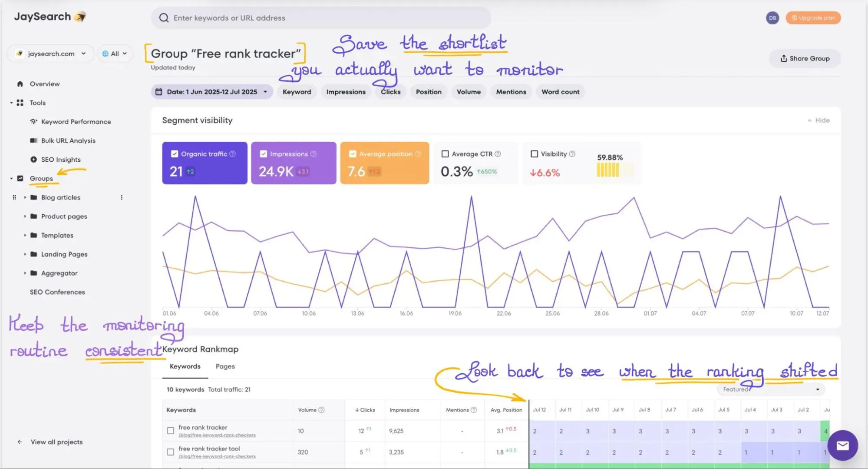The image size is (868, 469).
Task: Click the search magnifier icon
Action: [164, 18]
